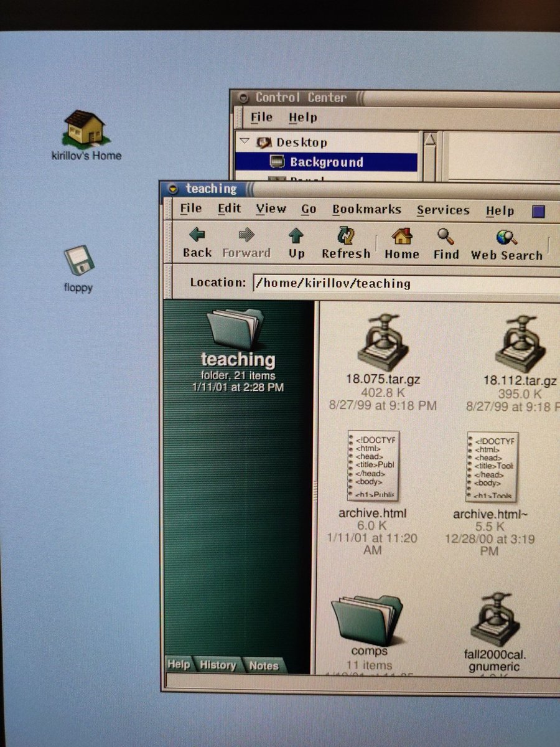Click the 18.075.tar.gz file name

(383, 379)
